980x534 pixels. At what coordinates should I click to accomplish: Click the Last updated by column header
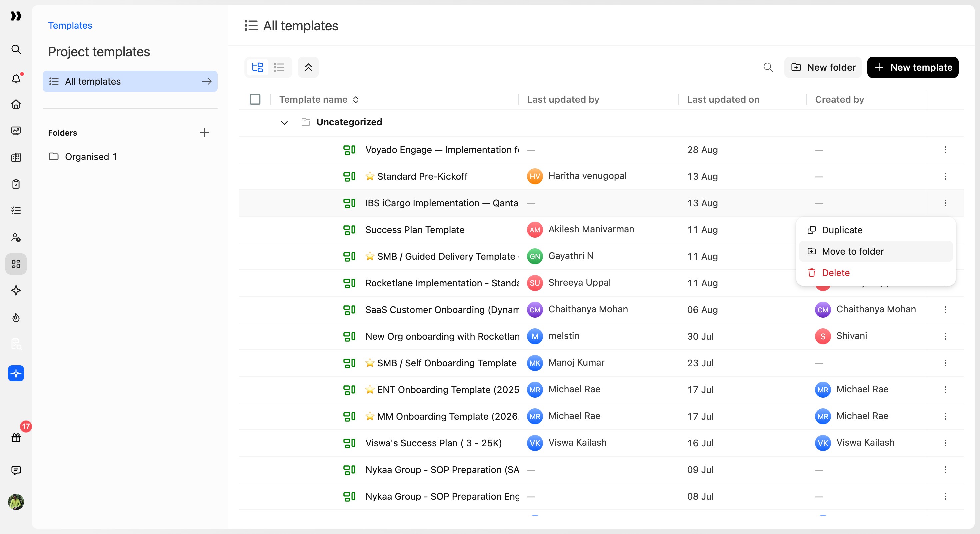(563, 99)
